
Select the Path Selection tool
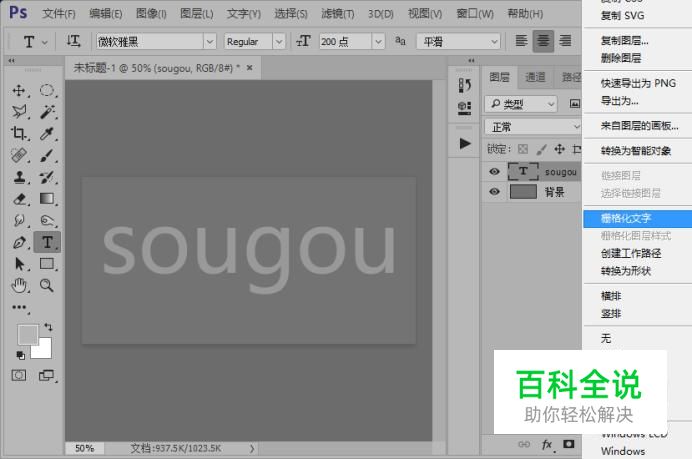coord(19,264)
